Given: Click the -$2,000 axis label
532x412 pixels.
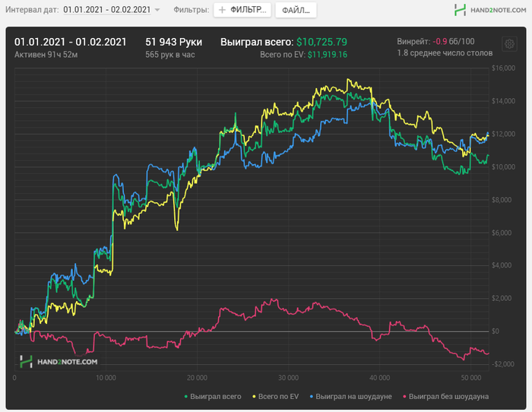Looking at the screenshot, I should pos(503,364).
